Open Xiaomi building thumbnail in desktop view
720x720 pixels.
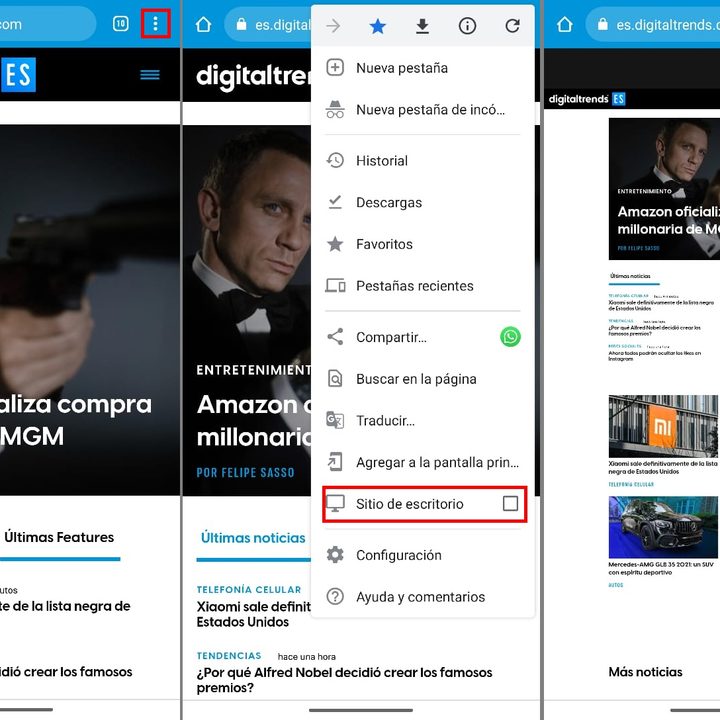pyautogui.click(x=663, y=426)
